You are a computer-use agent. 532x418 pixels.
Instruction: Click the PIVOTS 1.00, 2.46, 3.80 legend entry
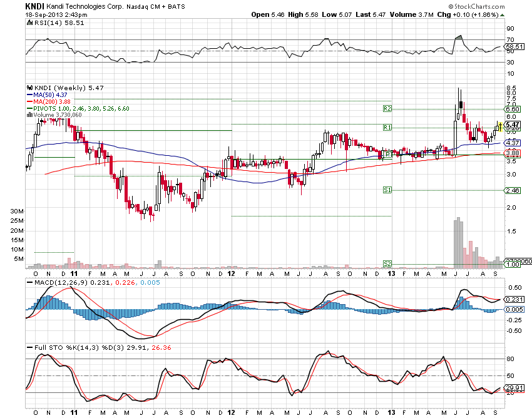[x=78, y=109]
